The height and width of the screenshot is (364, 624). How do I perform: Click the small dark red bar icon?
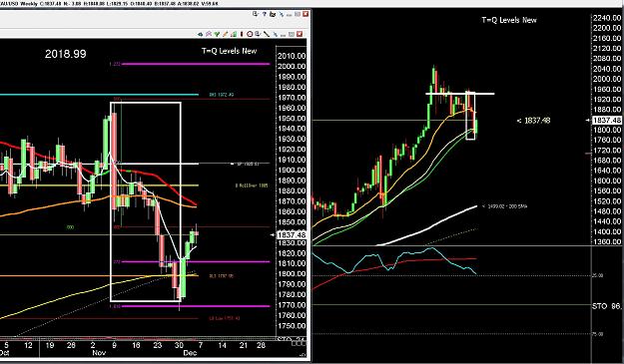tap(242, 34)
